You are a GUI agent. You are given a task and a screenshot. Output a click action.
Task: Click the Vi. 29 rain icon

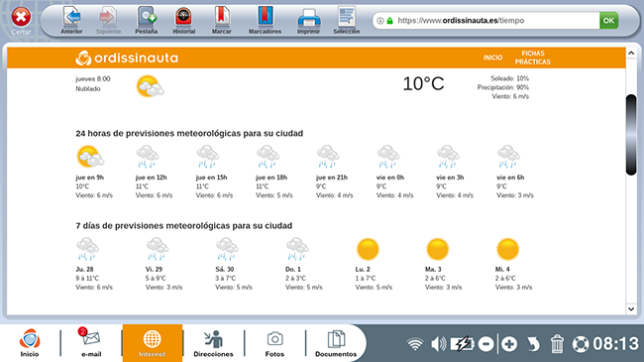158,249
